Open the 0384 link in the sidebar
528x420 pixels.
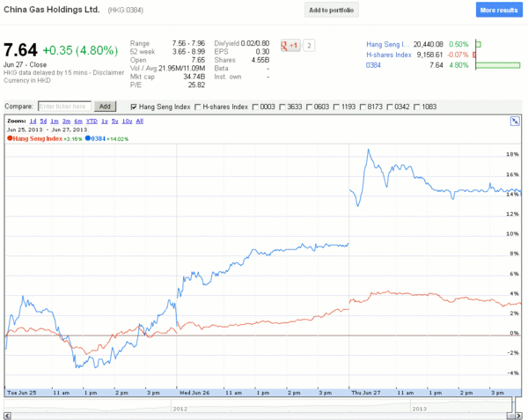(373, 65)
